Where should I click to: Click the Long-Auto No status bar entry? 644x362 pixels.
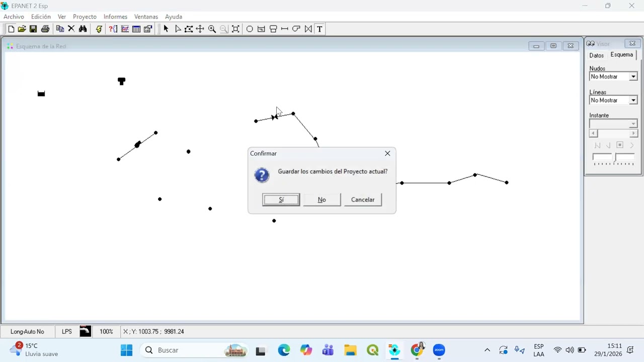[x=27, y=332]
